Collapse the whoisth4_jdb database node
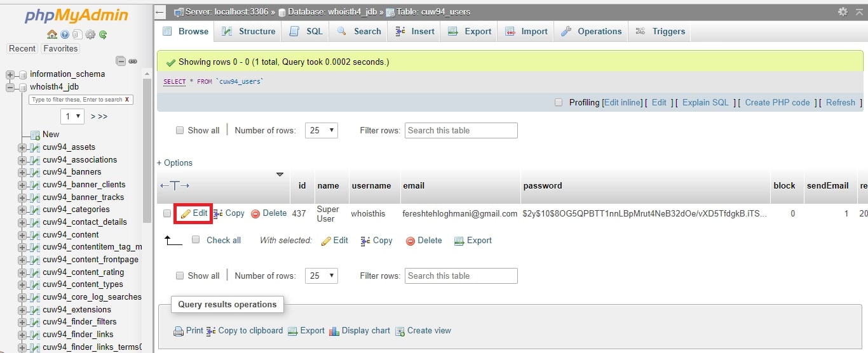 tap(10, 87)
